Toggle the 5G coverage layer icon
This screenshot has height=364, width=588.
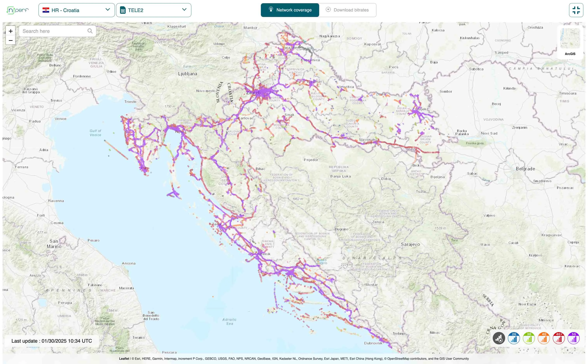tap(574, 338)
